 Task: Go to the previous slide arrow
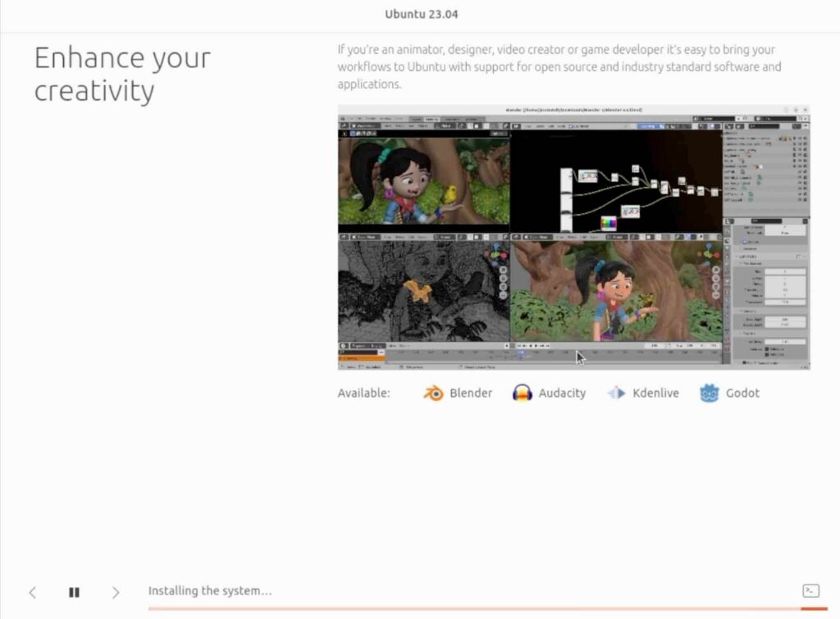[x=33, y=592]
